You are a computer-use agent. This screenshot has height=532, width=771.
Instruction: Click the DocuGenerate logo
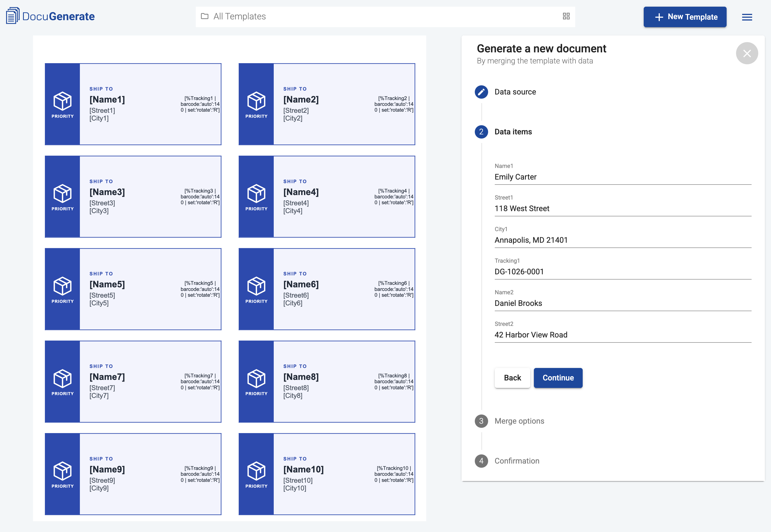(50, 16)
